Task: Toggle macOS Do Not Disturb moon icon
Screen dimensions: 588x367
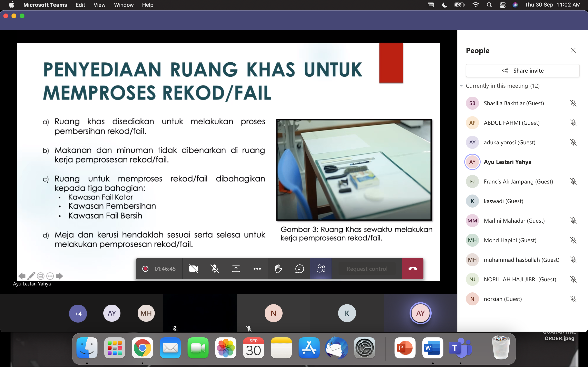Action: click(x=445, y=5)
